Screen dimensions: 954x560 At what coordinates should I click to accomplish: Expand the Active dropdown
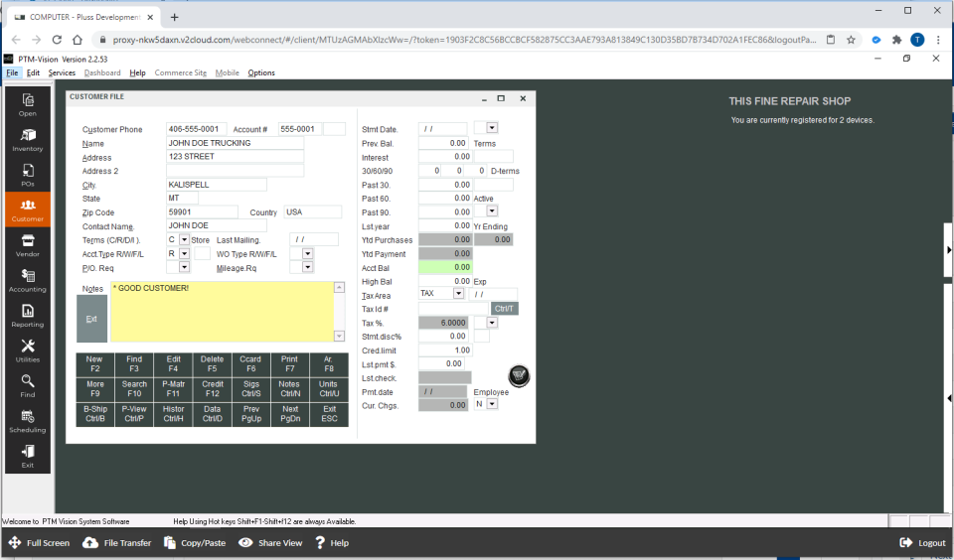(x=492, y=210)
